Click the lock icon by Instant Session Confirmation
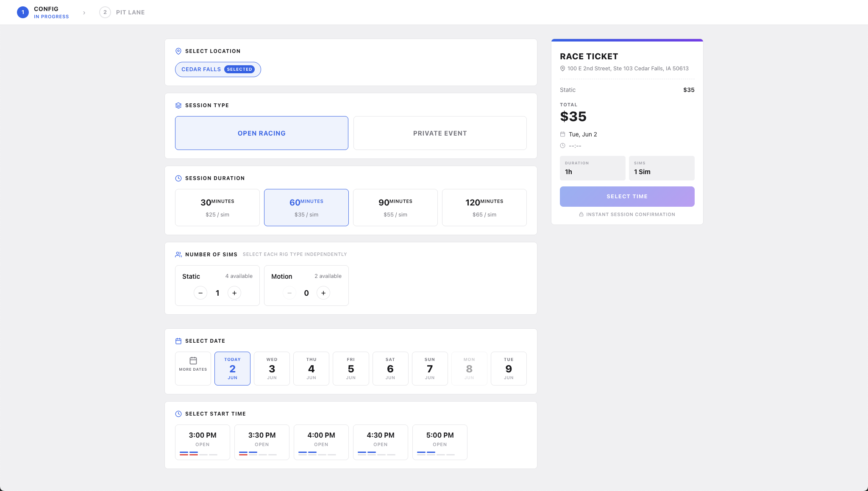This screenshot has height=491, width=868. pos(581,214)
